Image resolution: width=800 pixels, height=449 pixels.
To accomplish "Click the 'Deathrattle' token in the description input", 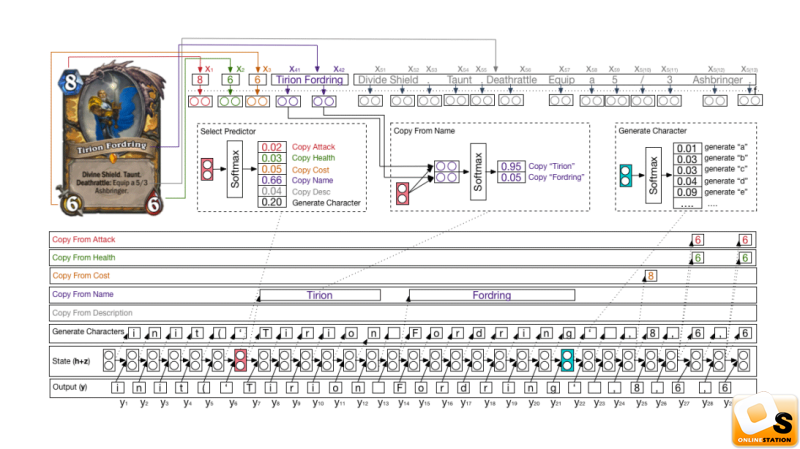I will pos(511,80).
